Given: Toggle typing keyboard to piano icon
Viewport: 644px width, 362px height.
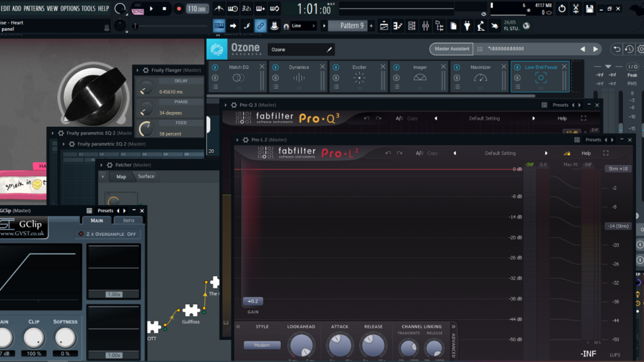Looking at the screenshot, I should (219, 26).
